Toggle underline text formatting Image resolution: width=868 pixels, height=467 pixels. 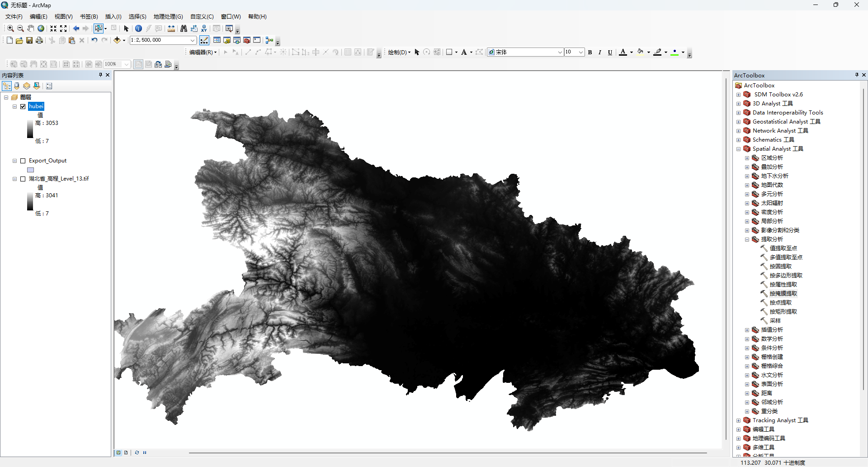610,52
